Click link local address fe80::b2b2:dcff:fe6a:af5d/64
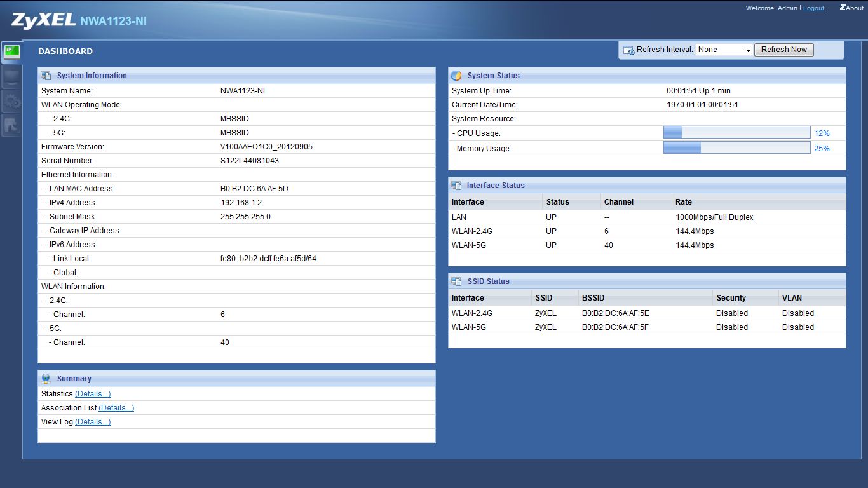Viewport: 868px width, 488px height. pyautogui.click(x=268, y=259)
